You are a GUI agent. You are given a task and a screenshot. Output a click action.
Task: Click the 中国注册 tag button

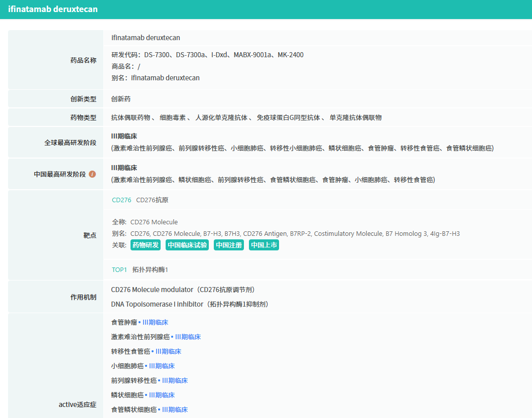tap(228, 245)
